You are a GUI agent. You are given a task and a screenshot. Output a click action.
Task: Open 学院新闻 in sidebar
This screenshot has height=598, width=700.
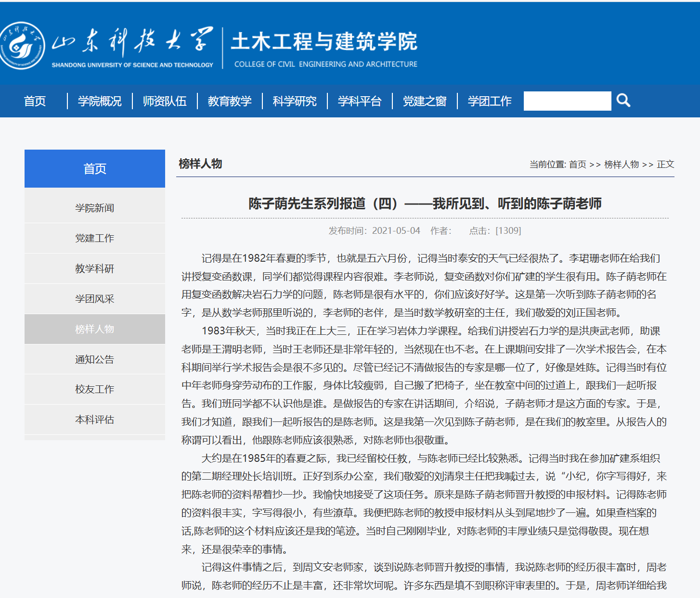94,208
